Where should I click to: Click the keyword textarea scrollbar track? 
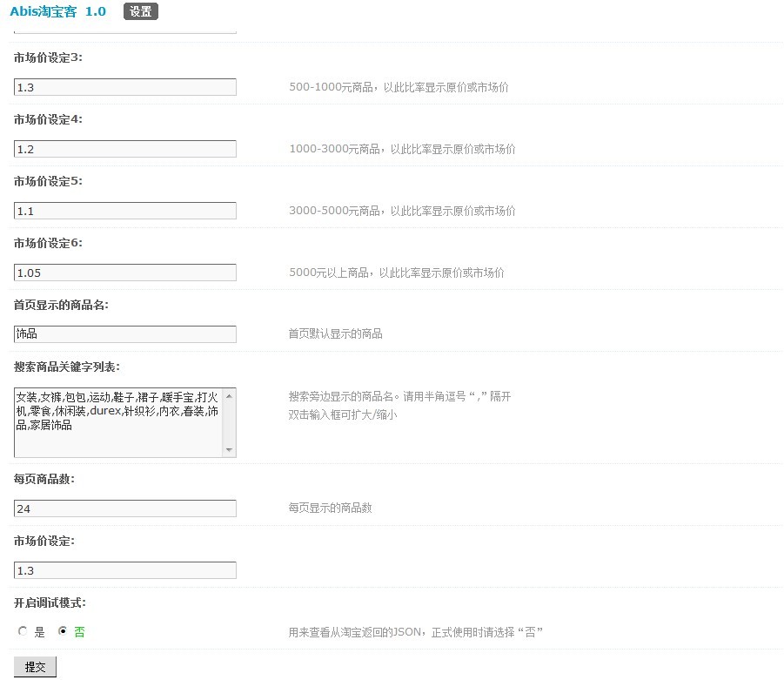click(x=230, y=422)
